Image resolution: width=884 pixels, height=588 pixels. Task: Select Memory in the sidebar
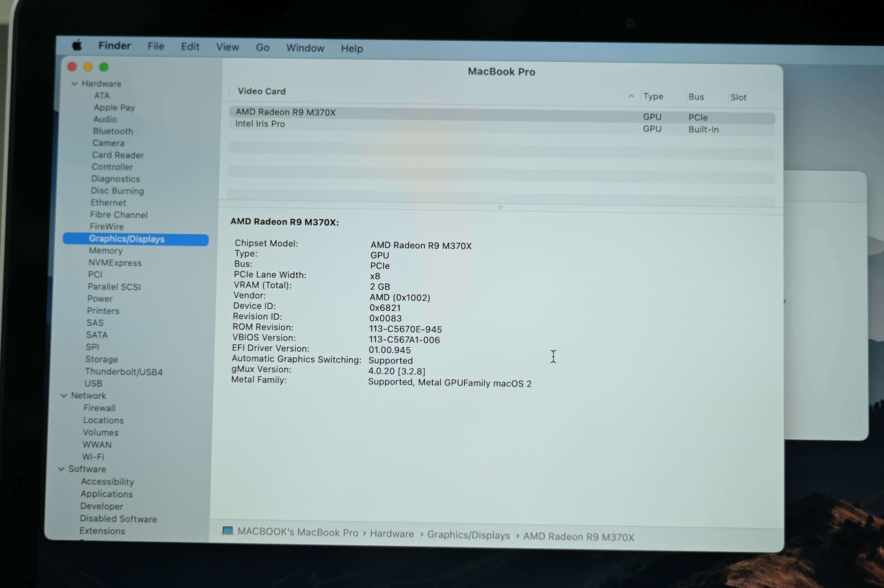tap(106, 251)
